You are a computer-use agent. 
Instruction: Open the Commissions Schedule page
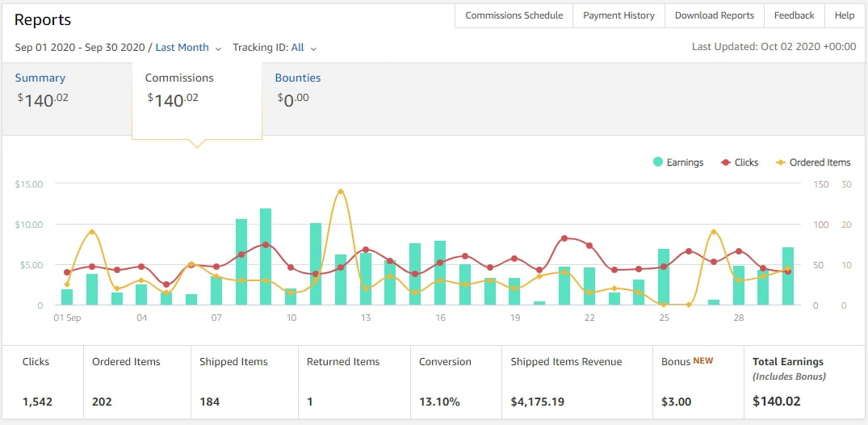[514, 15]
